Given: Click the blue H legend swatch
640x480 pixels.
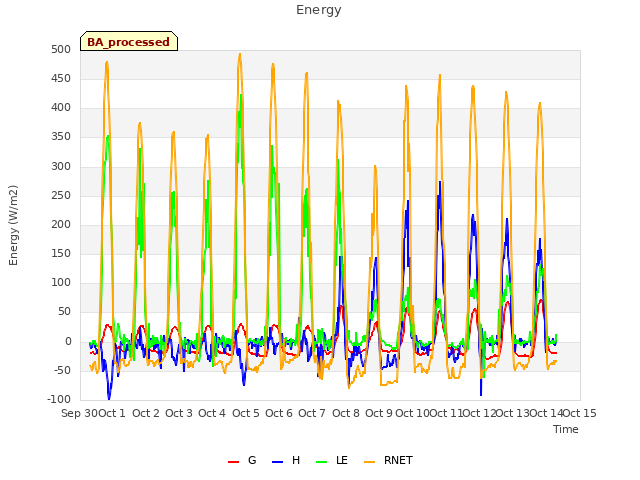Looking at the screenshot, I should (x=277, y=462).
